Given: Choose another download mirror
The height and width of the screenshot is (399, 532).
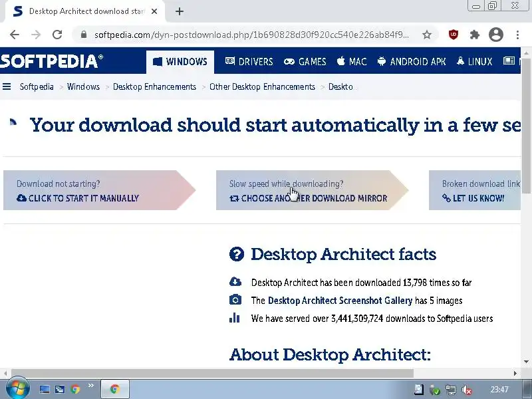Looking at the screenshot, I should tap(312, 190).
